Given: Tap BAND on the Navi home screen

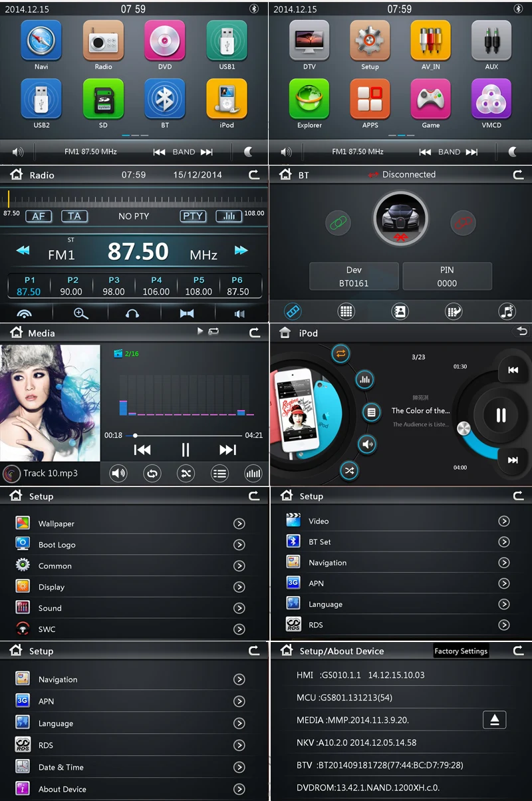Looking at the screenshot, I should [x=184, y=152].
